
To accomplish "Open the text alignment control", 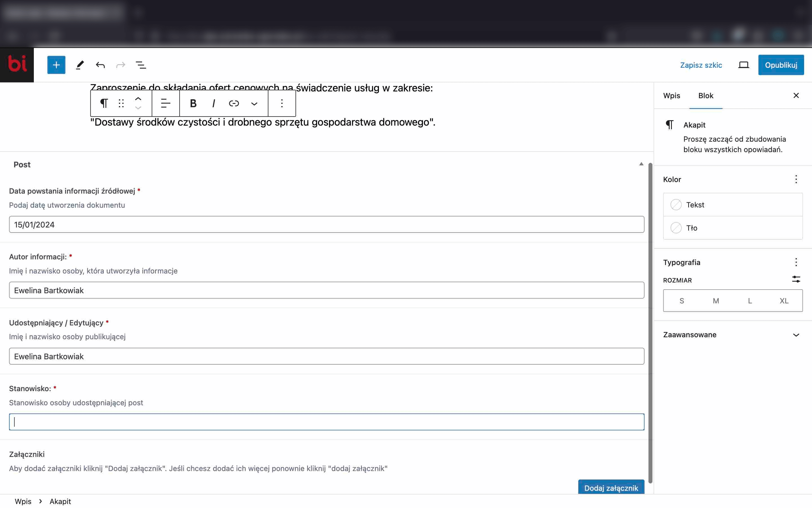I will (166, 103).
